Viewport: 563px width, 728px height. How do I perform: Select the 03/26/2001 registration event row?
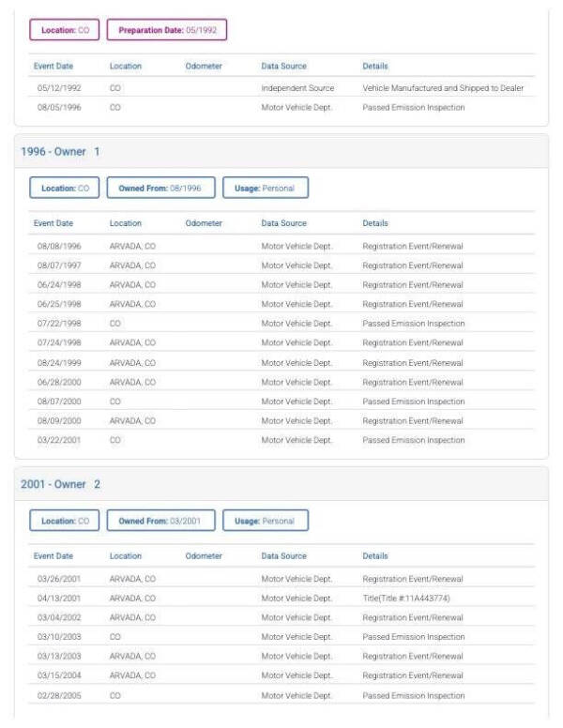point(281,578)
